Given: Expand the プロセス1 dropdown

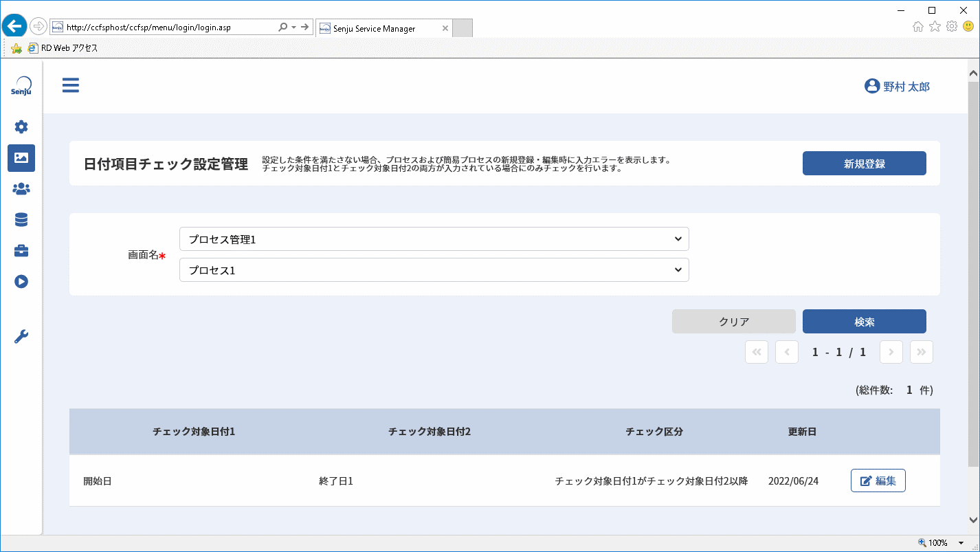Looking at the screenshot, I should click(434, 270).
